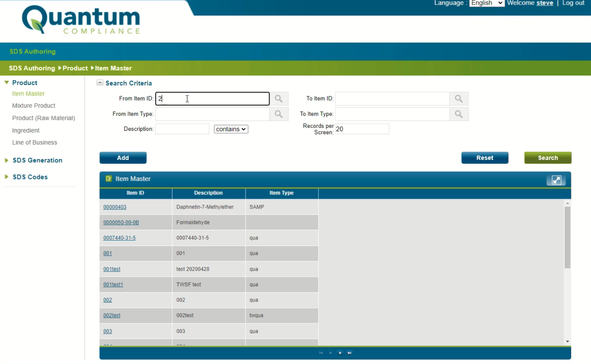Click the Reset button
The width and height of the screenshot is (591, 364).
pyautogui.click(x=485, y=158)
